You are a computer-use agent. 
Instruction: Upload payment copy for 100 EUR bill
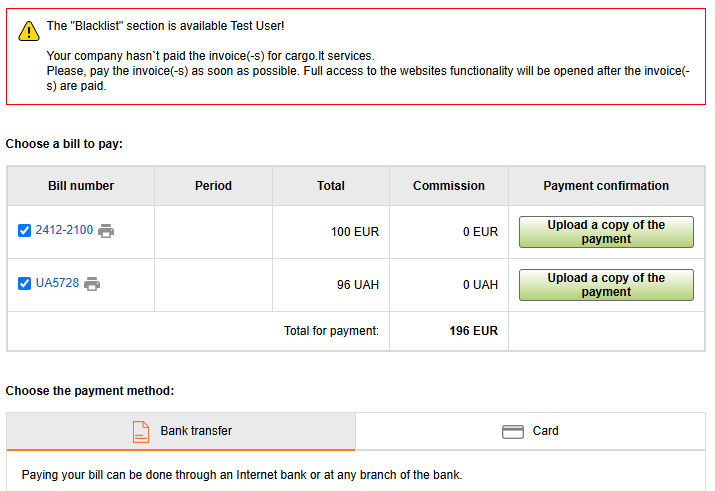click(606, 232)
